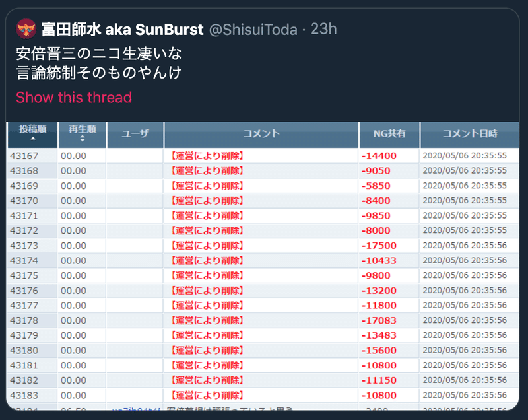Click NG value -13200
The width and height of the screenshot is (528, 420).
pos(379,291)
